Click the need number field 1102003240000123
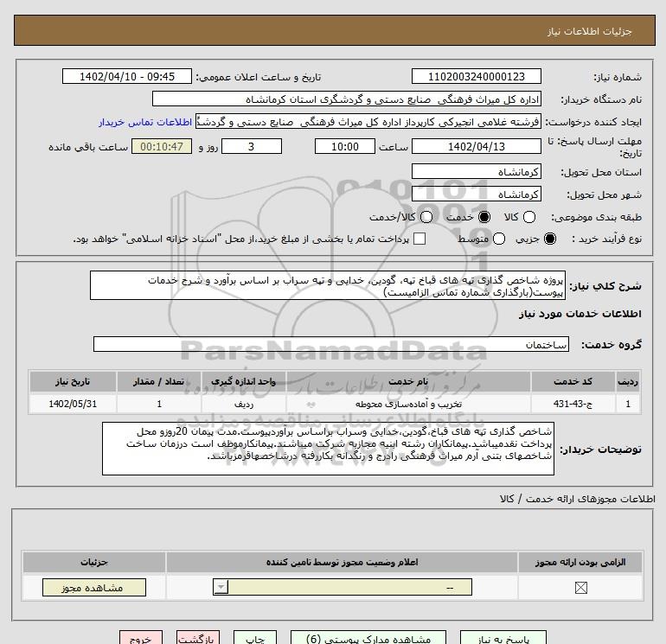This screenshot has height=644, width=666. pos(476,76)
